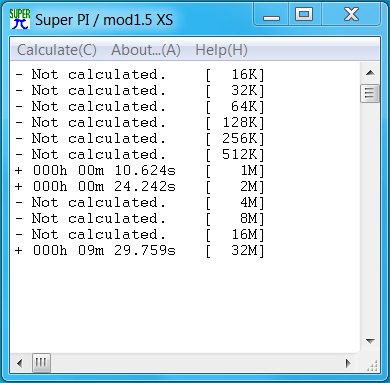Open the Help(H) menu
The image size is (390, 383).
coord(221,50)
